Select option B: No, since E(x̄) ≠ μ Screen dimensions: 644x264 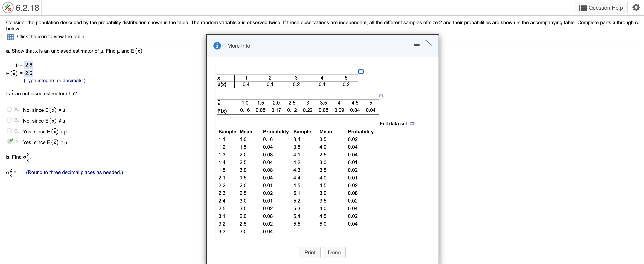pos(9,120)
